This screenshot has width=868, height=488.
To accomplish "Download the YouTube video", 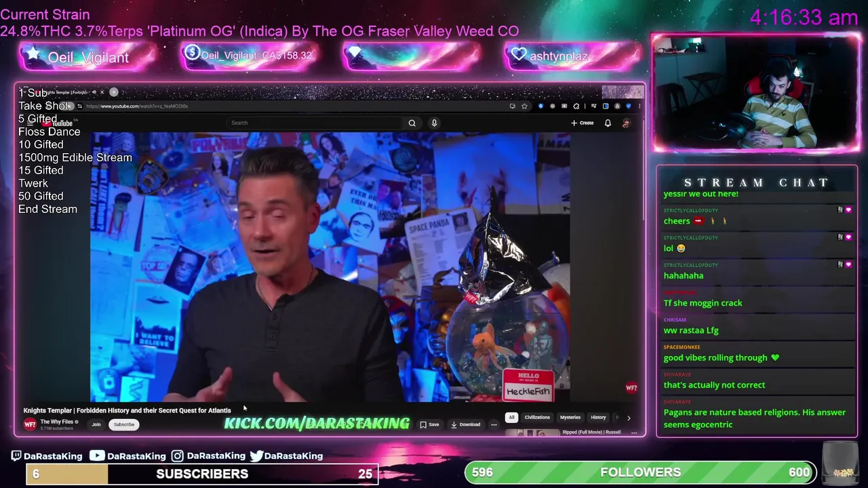I will [x=465, y=425].
